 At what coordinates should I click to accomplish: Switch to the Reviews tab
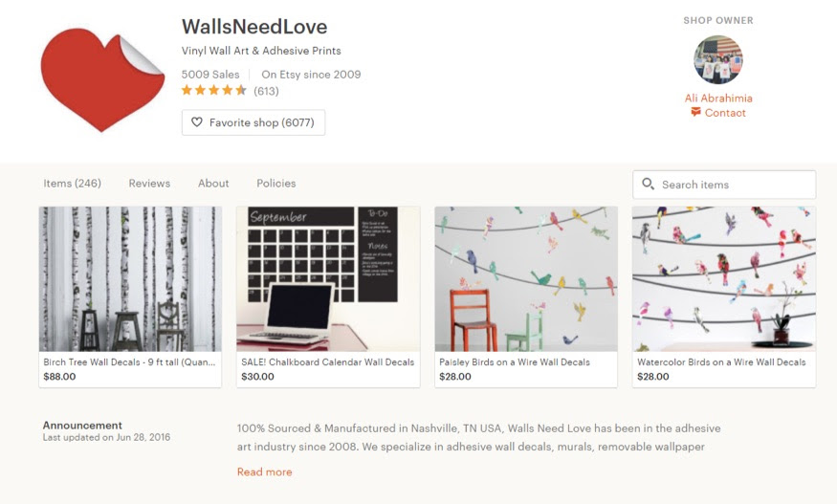coord(149,183)
